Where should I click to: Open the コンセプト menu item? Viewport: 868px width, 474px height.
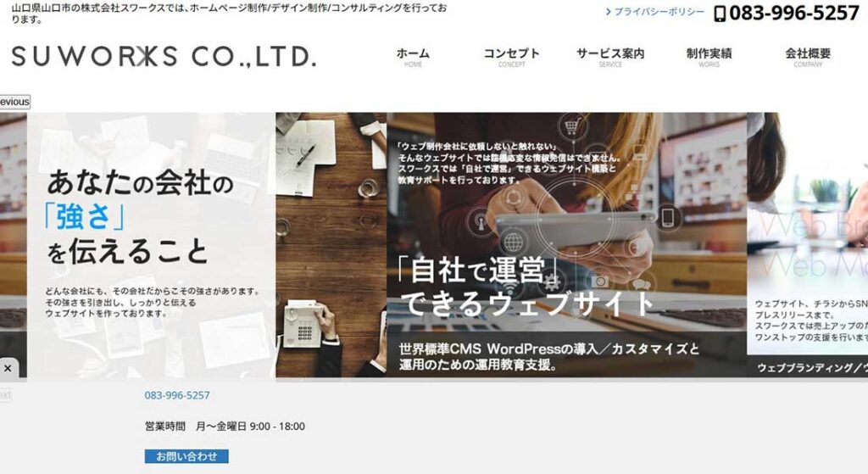click(511, 57)
